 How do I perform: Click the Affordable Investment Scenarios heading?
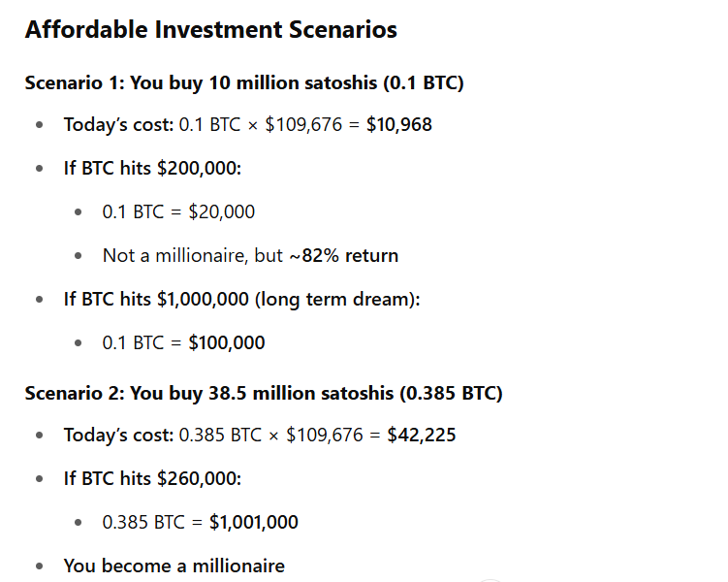pyautogui.click(x=210, y=29)
